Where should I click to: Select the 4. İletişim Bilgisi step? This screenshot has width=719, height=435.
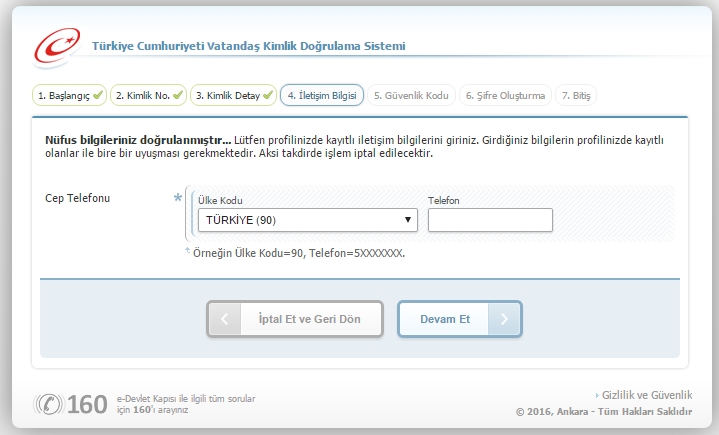click(321, 96)
